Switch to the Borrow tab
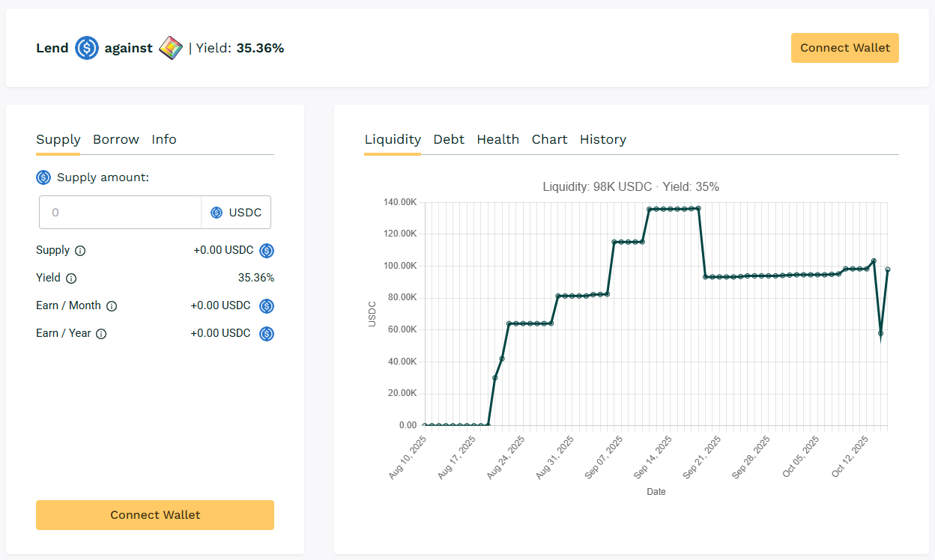 [x=116, y=139]
